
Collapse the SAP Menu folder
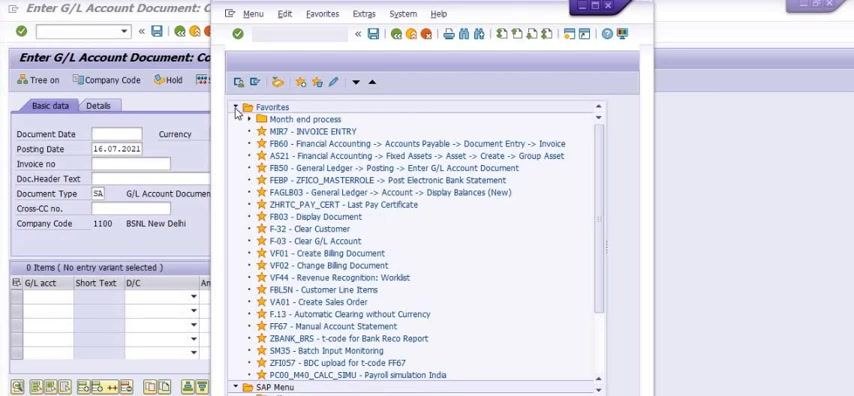click(235, 387)
